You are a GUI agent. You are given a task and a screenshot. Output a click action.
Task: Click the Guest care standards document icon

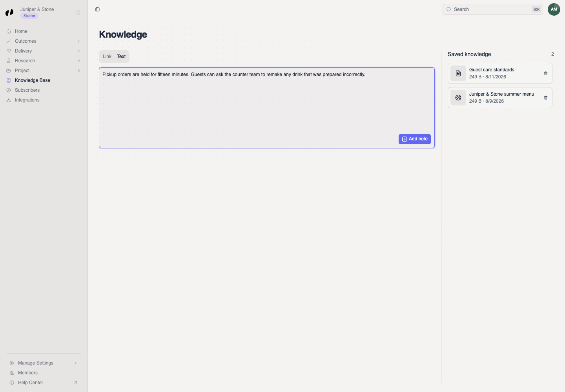458,73
